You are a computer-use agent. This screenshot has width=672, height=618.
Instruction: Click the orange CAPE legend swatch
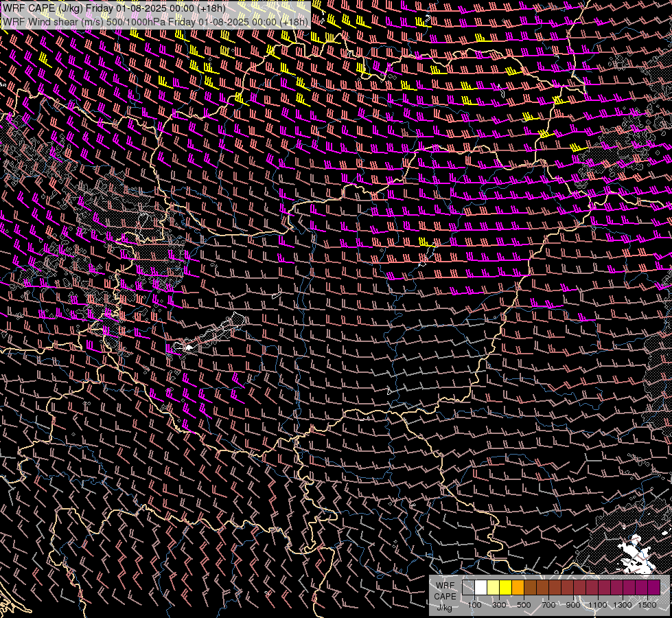point(518,588)
